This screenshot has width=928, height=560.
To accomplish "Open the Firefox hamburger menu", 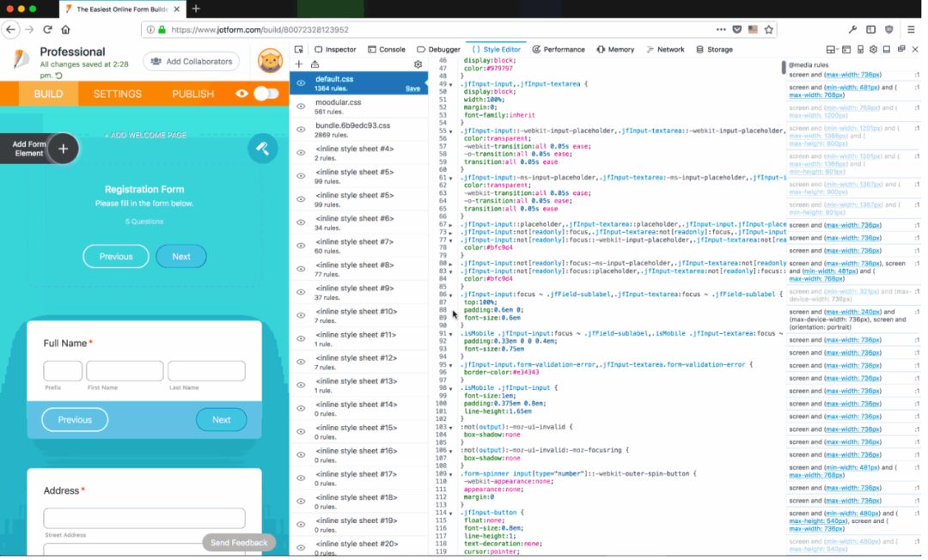I will tap(911, 29).
